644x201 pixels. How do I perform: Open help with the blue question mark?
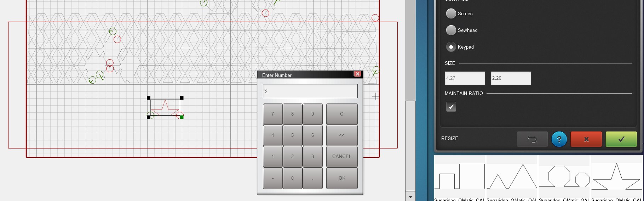click(559, 139)
